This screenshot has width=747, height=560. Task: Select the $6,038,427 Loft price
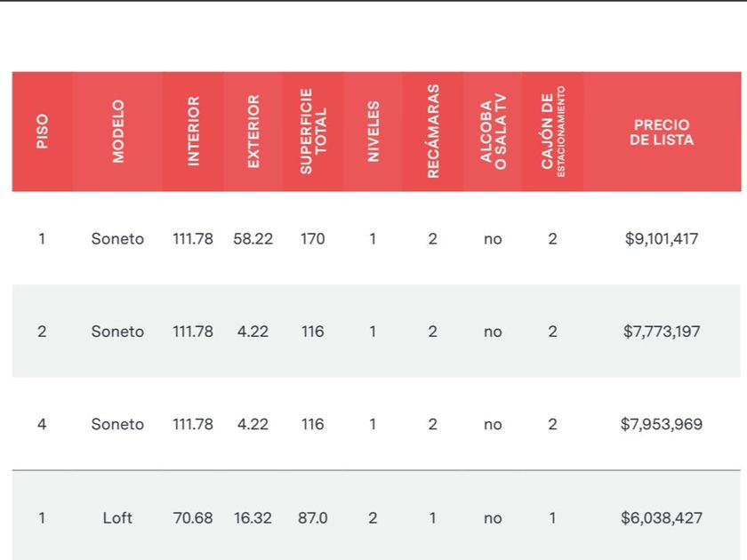[662, 517]
